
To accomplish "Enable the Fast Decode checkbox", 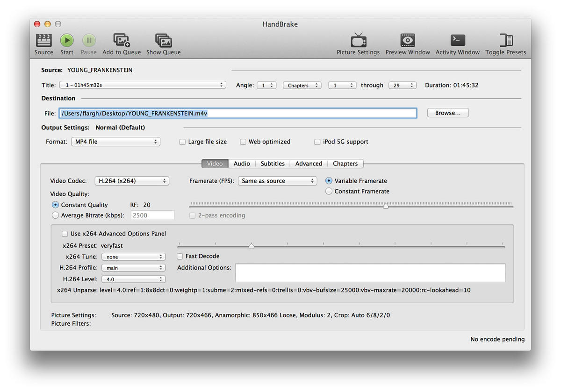I will point(180,257).
